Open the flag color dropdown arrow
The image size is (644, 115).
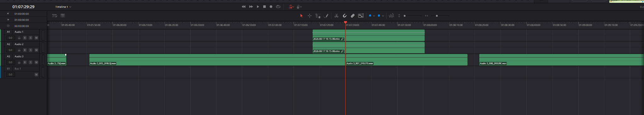374,16
